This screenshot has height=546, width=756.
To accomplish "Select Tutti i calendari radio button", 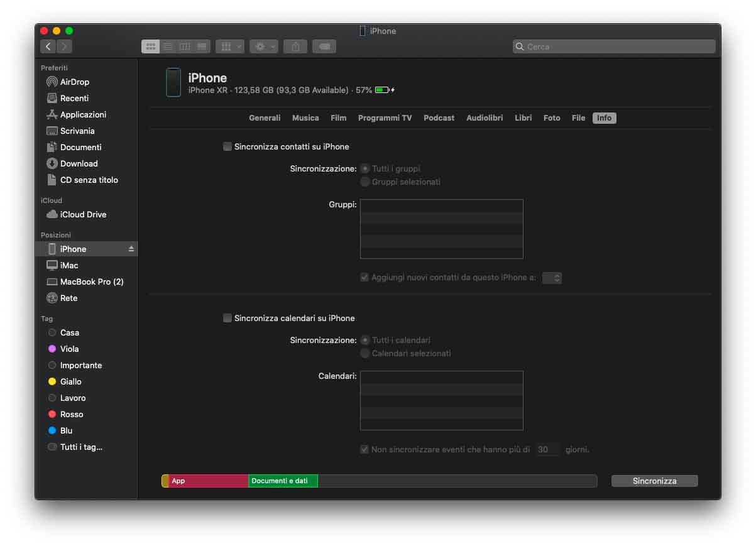I will click(364, 340).
